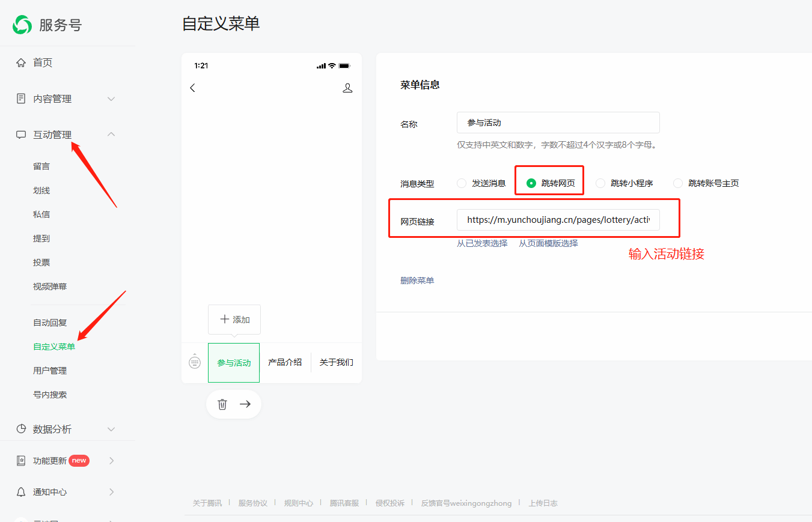Click the red new badge

point(79,461)
